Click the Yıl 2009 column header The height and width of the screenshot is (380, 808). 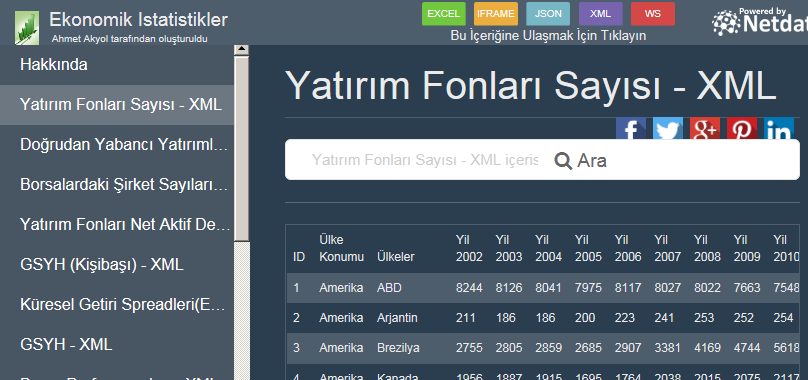tap(747, 248)
